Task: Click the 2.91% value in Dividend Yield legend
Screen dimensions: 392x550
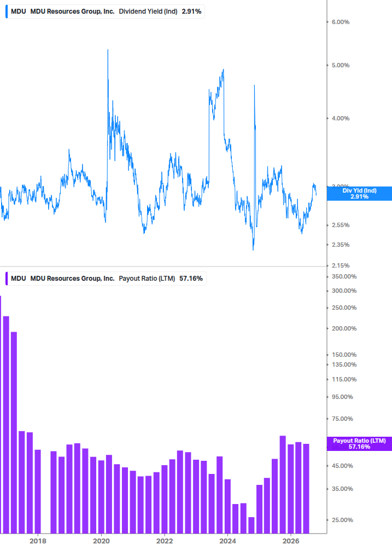Action: [191, 11]
